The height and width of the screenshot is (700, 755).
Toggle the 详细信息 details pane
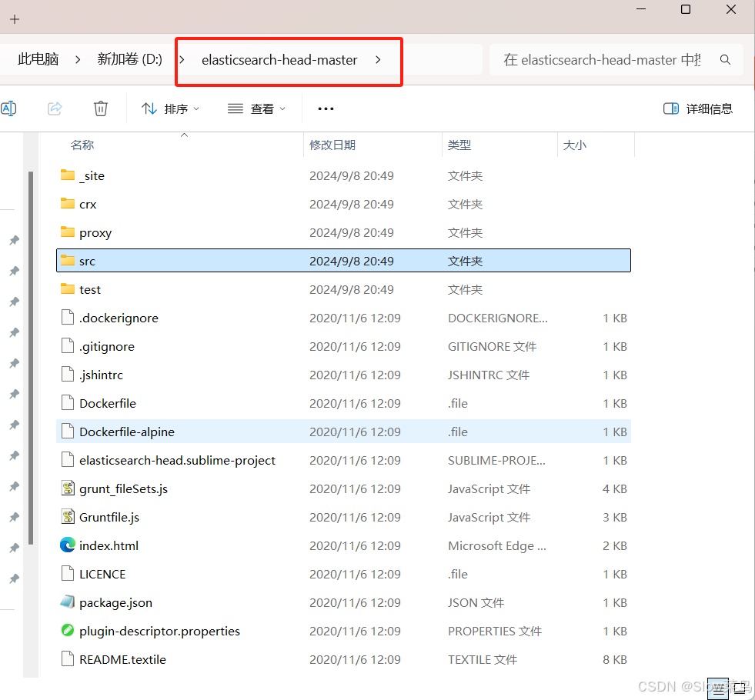tap(698, 108)
